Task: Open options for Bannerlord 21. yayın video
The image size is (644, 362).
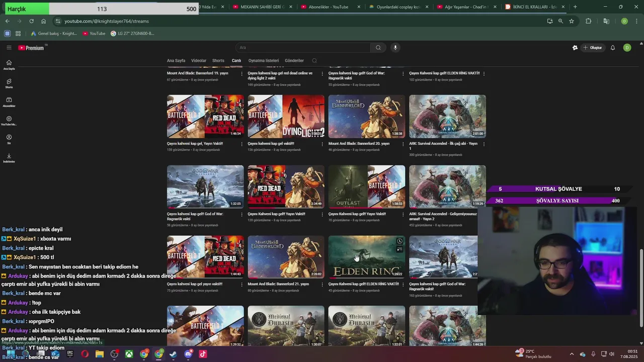Action: (323, 285)
